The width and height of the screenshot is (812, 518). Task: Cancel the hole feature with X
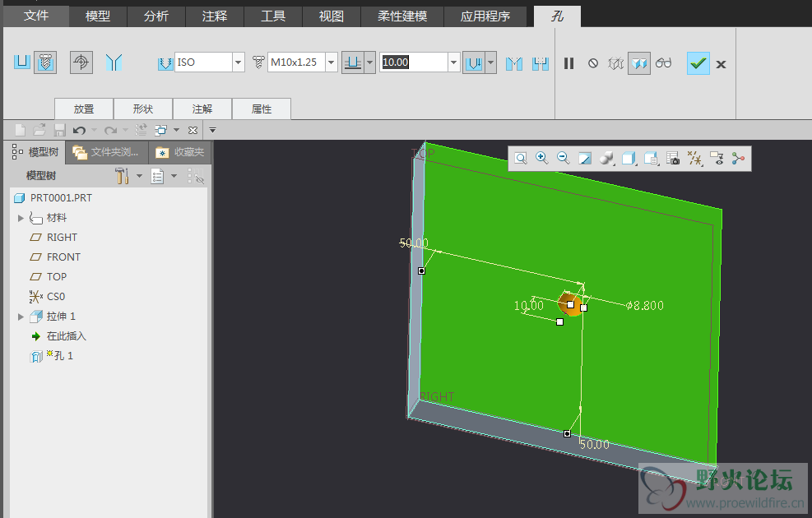(721, 64)
